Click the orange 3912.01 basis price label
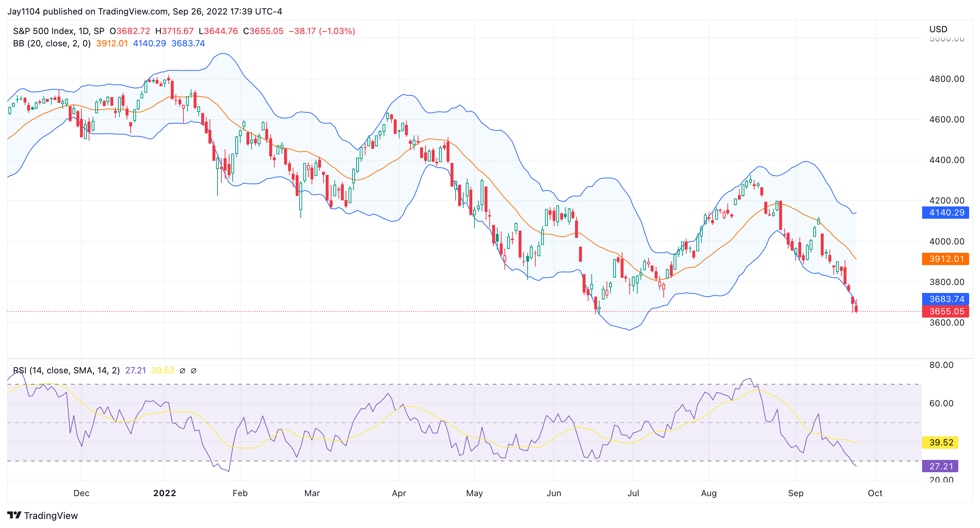The image size is (980, 528). (x=945, y=259)
